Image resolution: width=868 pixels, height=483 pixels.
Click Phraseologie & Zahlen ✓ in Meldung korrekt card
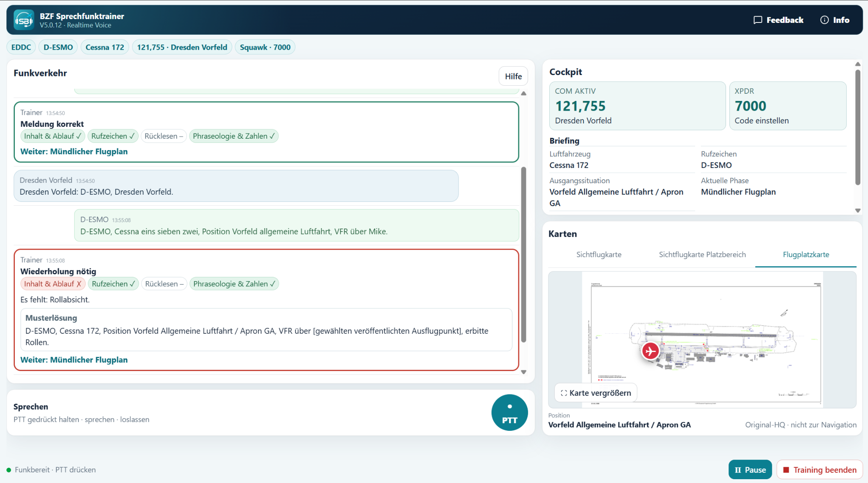click(x=234, y=136)
